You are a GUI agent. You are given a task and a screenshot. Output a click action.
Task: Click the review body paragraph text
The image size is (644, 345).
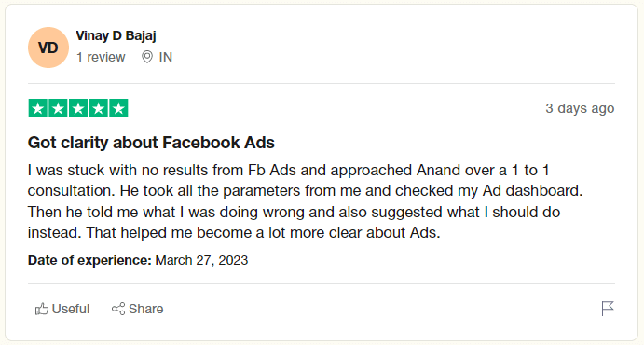(x=305, y=201)
